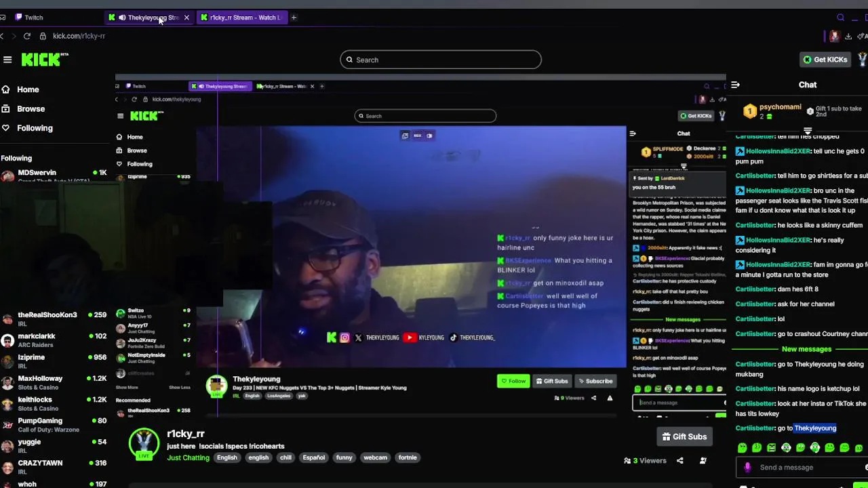Click the kick.com/r1cky-rr address bar
This screenshot has height=488, width=868.
(x=79, y=36)
